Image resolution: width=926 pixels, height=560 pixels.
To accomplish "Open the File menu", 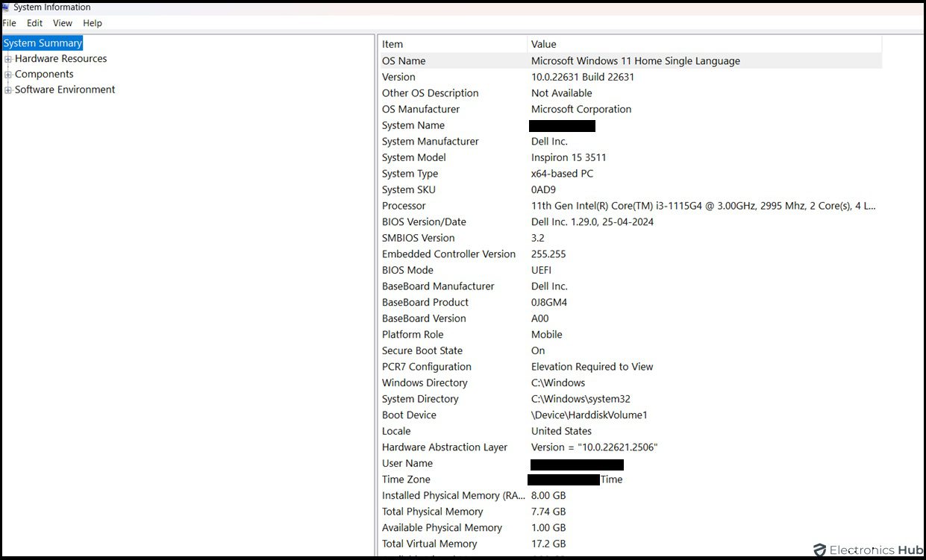I will click(x=9, y=23).
